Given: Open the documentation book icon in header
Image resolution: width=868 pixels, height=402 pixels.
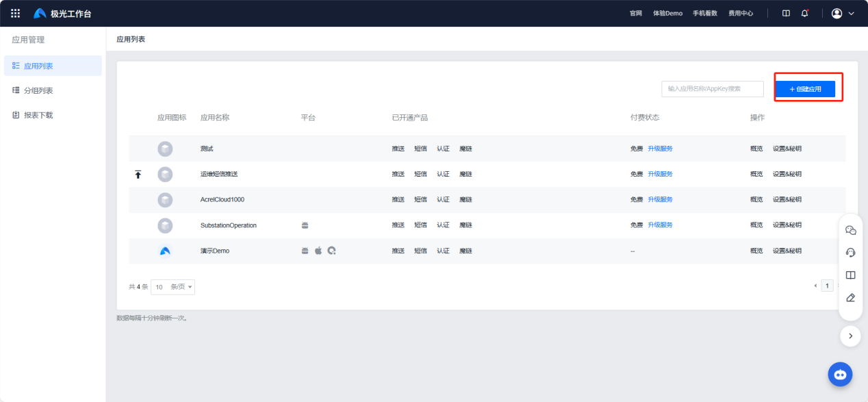Looking at the screenshot, I should 786,13.
